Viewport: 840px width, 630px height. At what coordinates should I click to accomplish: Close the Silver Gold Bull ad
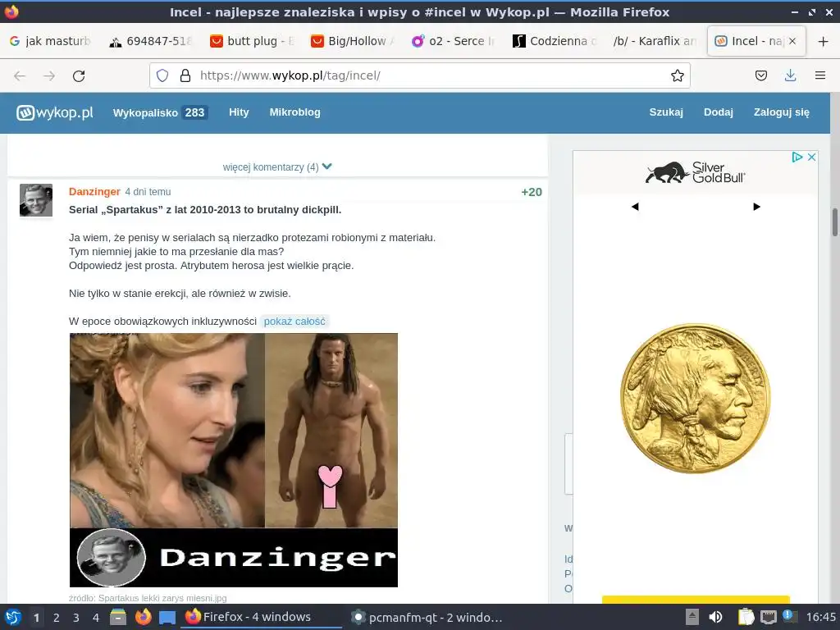click(811, 157)
